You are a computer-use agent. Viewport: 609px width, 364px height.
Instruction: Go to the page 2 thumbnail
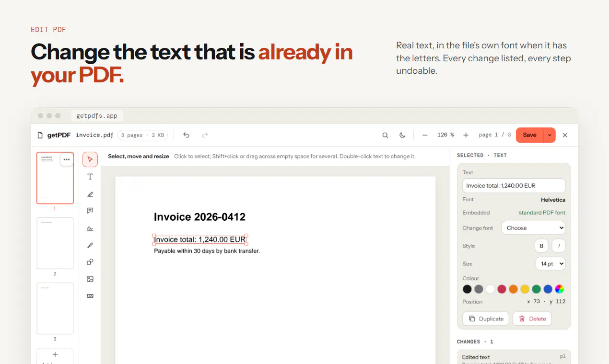click(x=55, y=243)
